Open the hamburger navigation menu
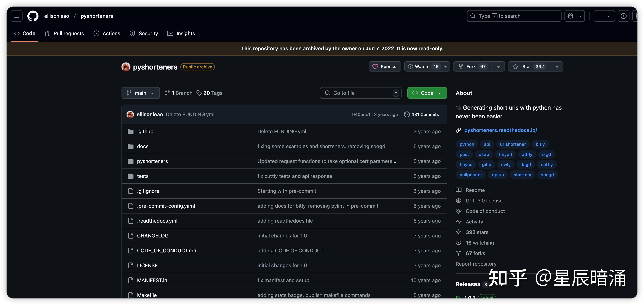The image size is (644, 305). [x=17, y=16]
